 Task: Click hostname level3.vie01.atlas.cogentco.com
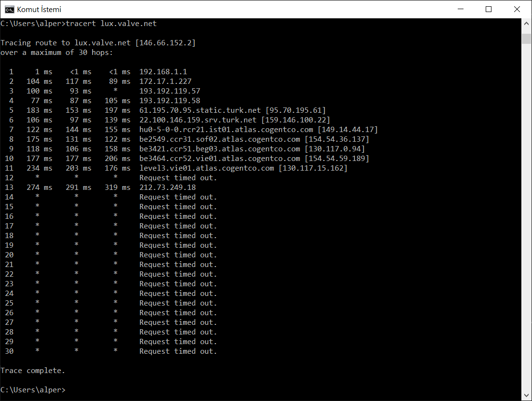click(206, 168)
